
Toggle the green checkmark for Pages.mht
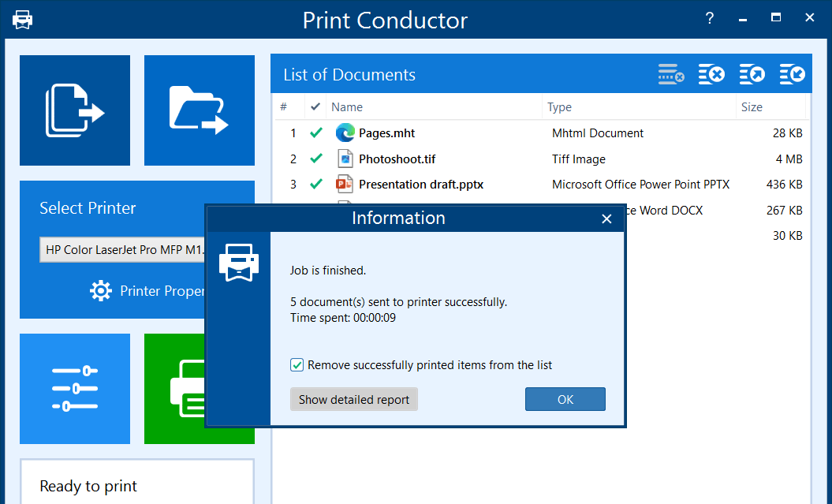point(316,133)
